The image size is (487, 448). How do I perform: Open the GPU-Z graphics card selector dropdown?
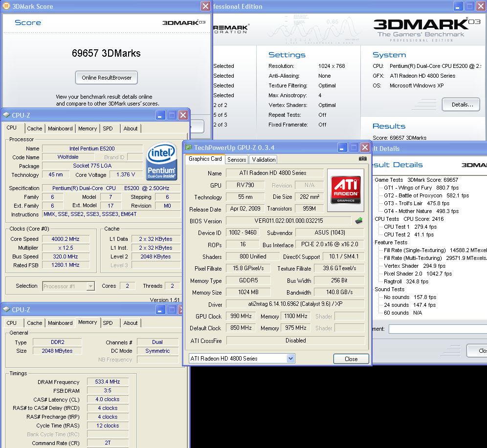click(290, 358)
